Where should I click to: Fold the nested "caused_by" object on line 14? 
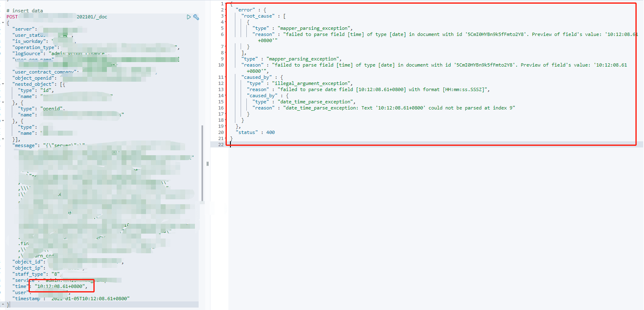pos(226,96)
